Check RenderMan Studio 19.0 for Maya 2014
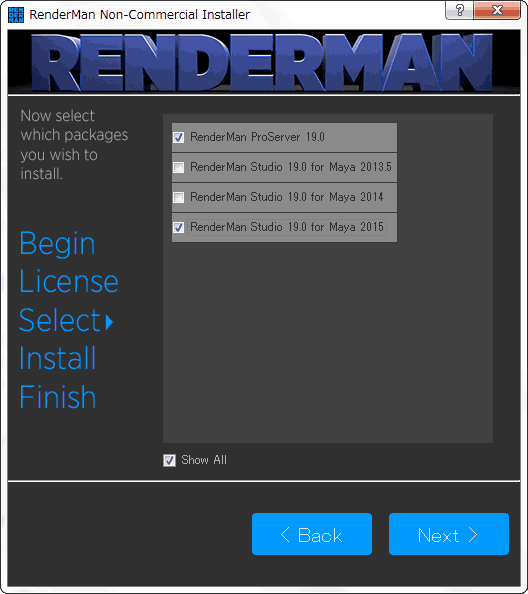Image resolution: width=528 pixels, height=594 pixels. 178,197
